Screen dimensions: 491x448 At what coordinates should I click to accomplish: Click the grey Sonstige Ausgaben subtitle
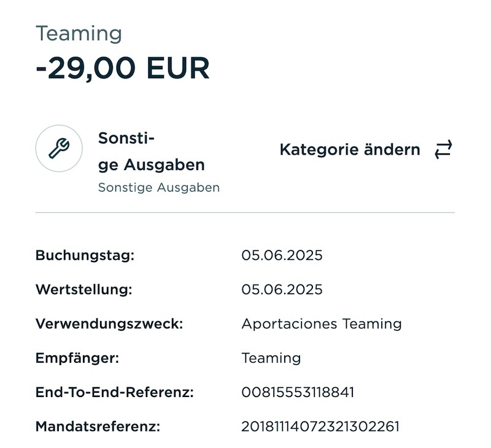(x=159, y=188)
